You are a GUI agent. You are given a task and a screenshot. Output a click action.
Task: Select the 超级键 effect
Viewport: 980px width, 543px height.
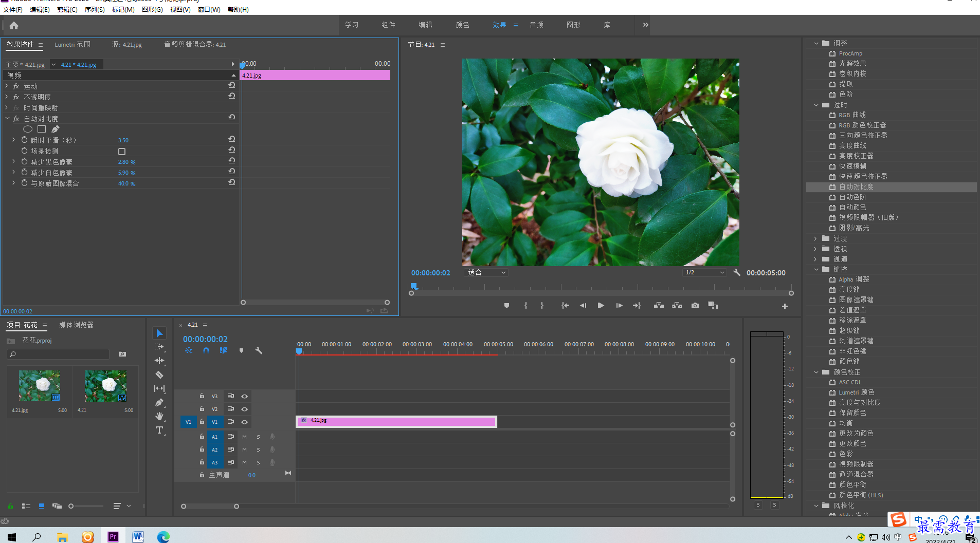click(x=849, y=331)
